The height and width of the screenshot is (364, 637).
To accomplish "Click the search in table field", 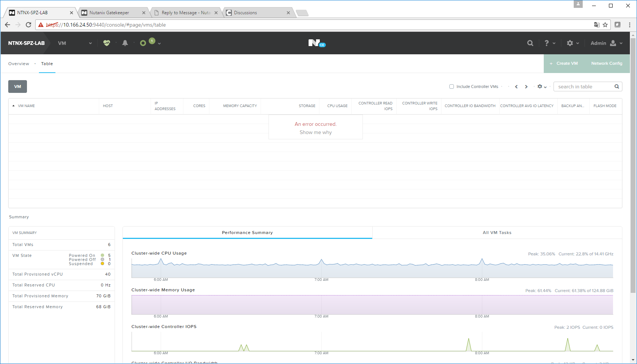I will [584, 87].
